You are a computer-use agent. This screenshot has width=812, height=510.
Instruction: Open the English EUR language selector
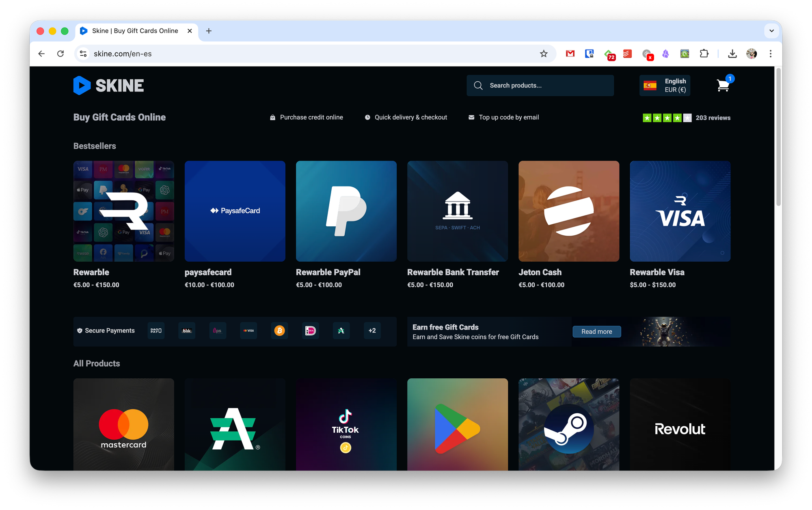(665, 85)
